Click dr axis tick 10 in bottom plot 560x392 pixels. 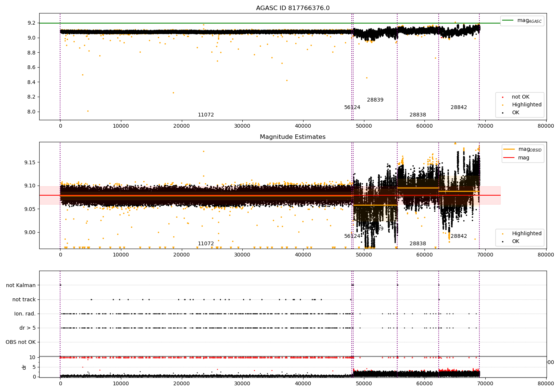coord(32,358)
